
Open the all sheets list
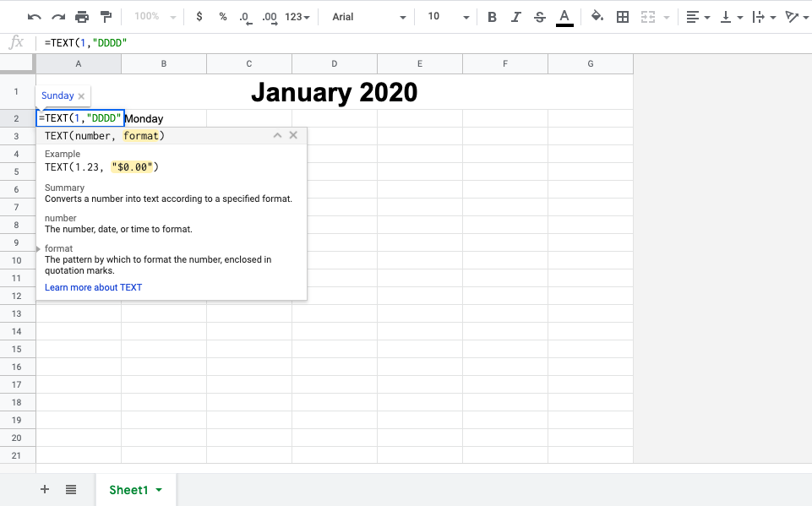coord(70,489)
